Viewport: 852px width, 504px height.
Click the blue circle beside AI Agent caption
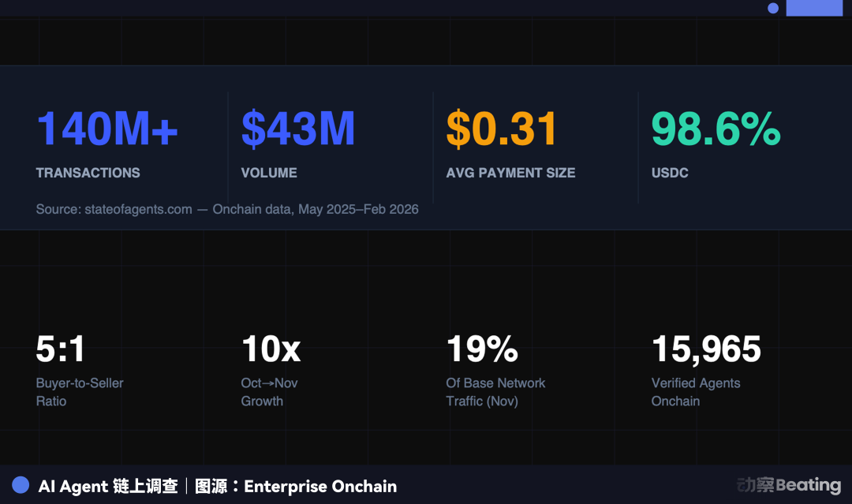coord(21,485)
